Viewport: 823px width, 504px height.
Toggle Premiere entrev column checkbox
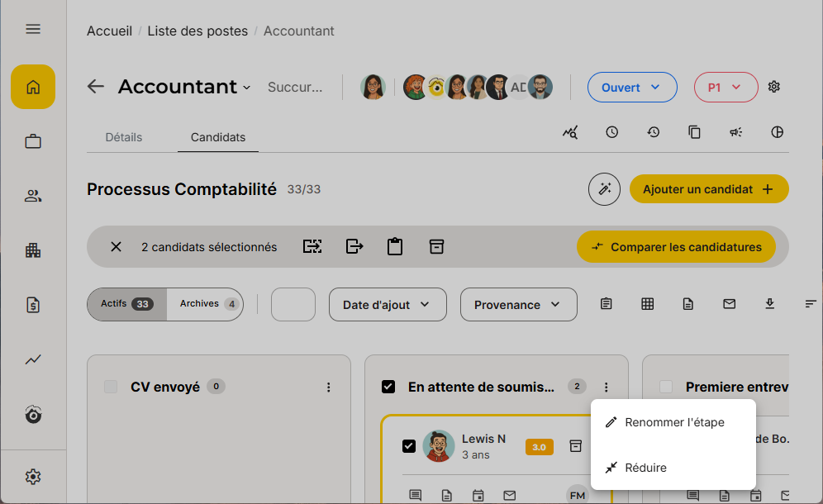(666, 387)
